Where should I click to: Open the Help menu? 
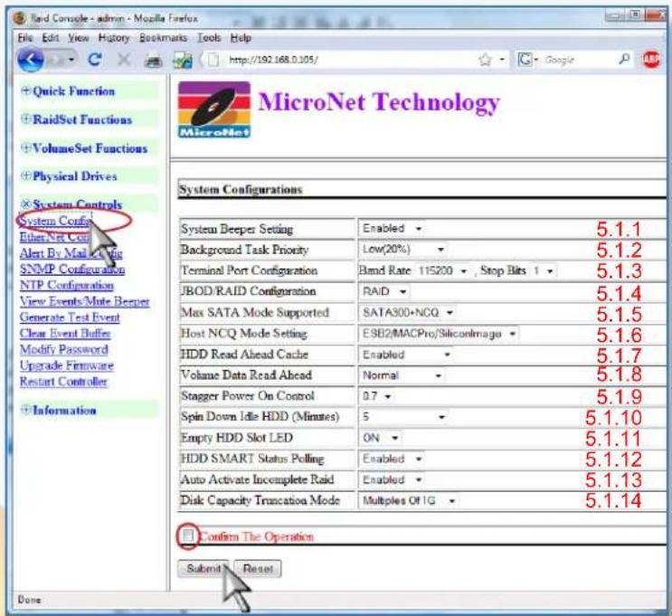point(241,38)
